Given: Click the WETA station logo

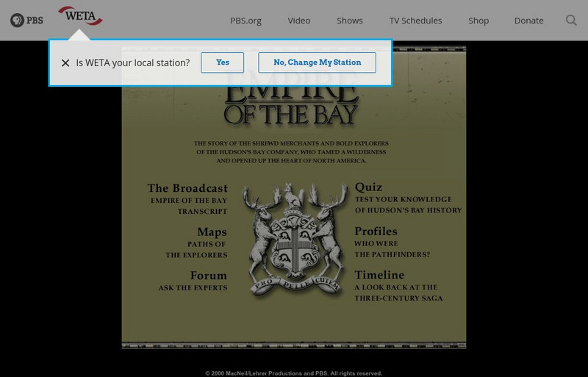Looking at the screenshot, I should 80,15.
